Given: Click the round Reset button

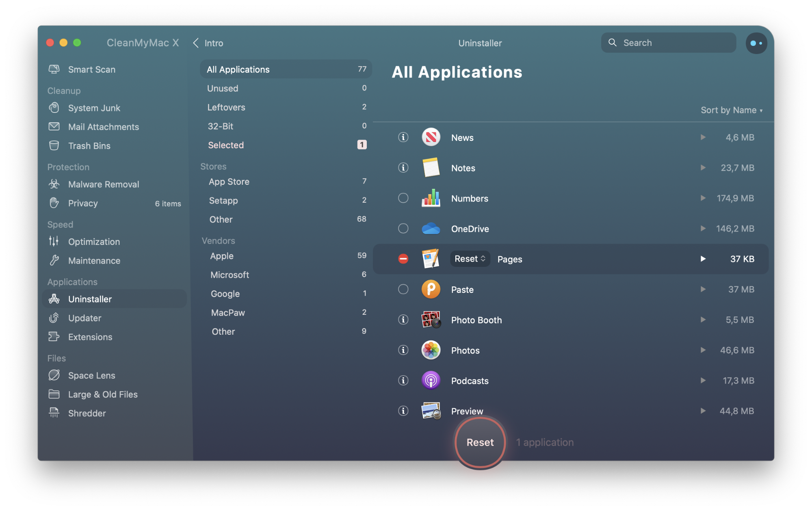Looking at the screenshot, I should [x=480, y=442].
